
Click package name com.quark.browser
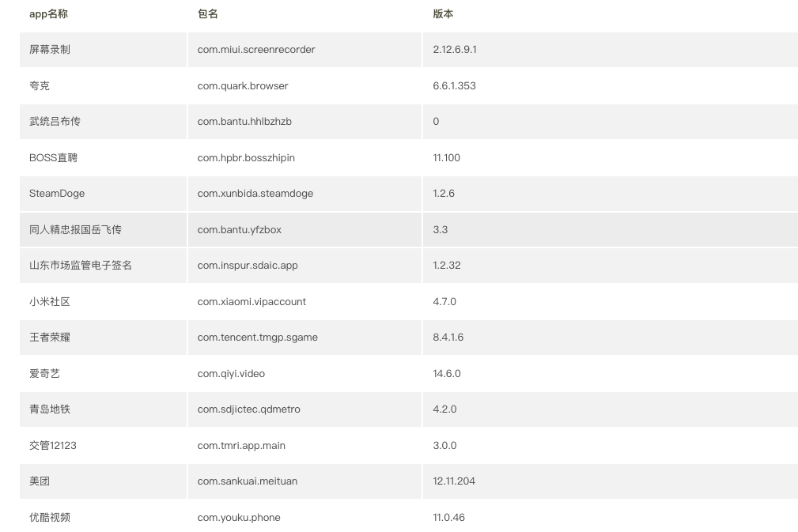(243, 85)
